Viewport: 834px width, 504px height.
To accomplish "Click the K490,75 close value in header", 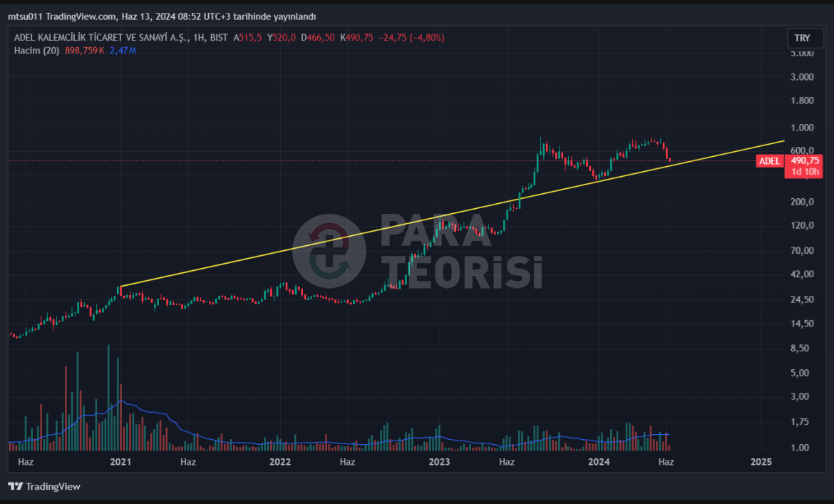I will (x=356, y=37).
